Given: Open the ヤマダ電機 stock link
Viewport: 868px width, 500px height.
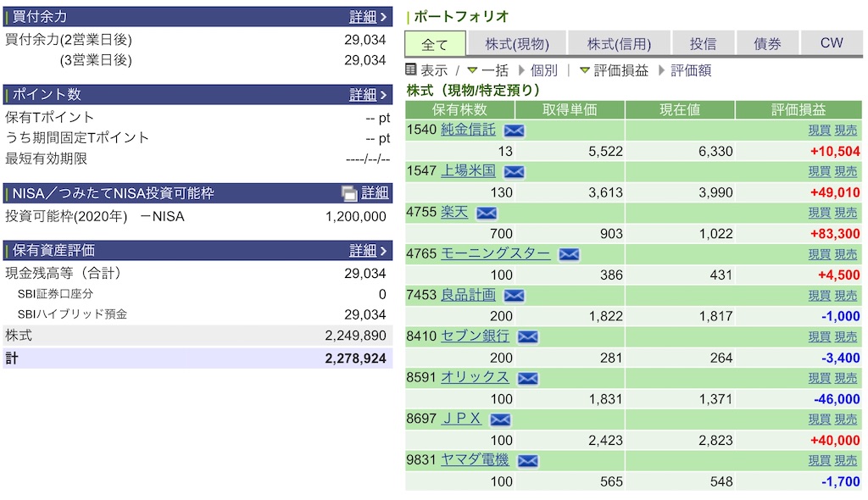Looking at the screenshot, I should coord(475,460).
